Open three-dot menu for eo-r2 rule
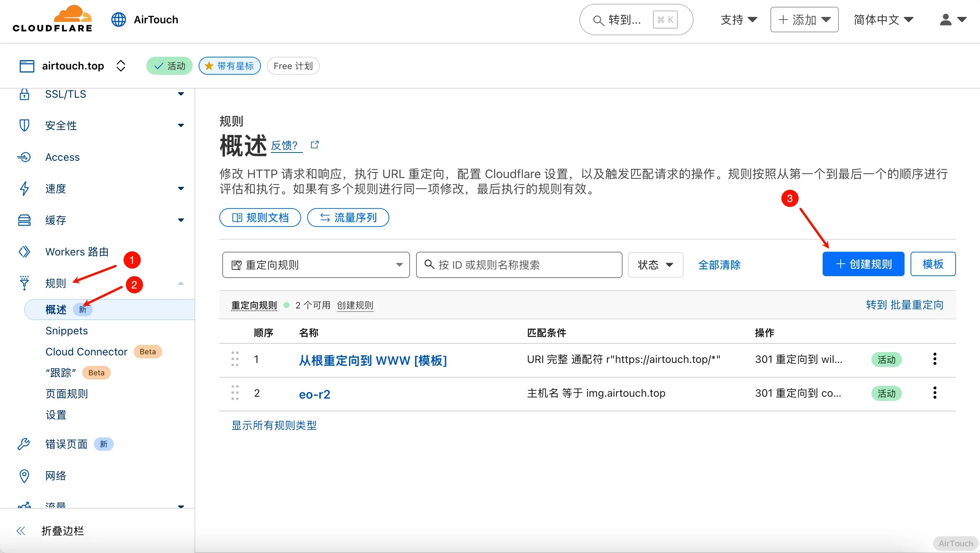 pos(934,393)
